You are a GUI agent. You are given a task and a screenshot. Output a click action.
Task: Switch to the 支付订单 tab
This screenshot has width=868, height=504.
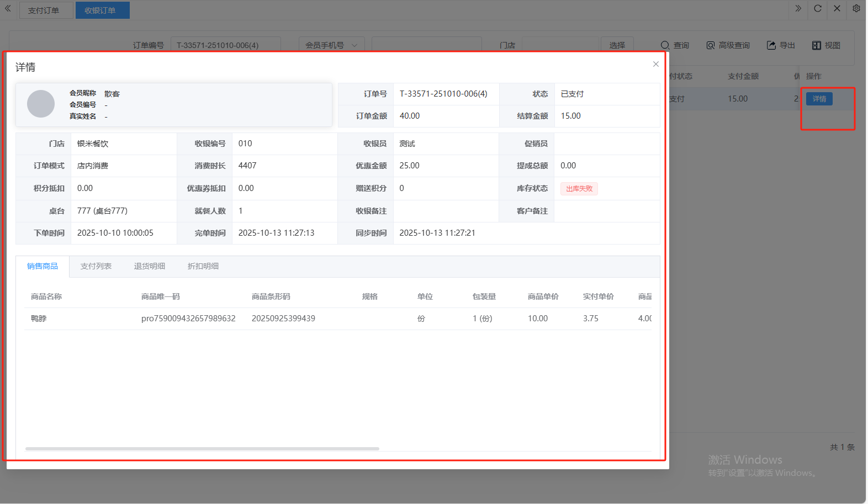point(44,10)
